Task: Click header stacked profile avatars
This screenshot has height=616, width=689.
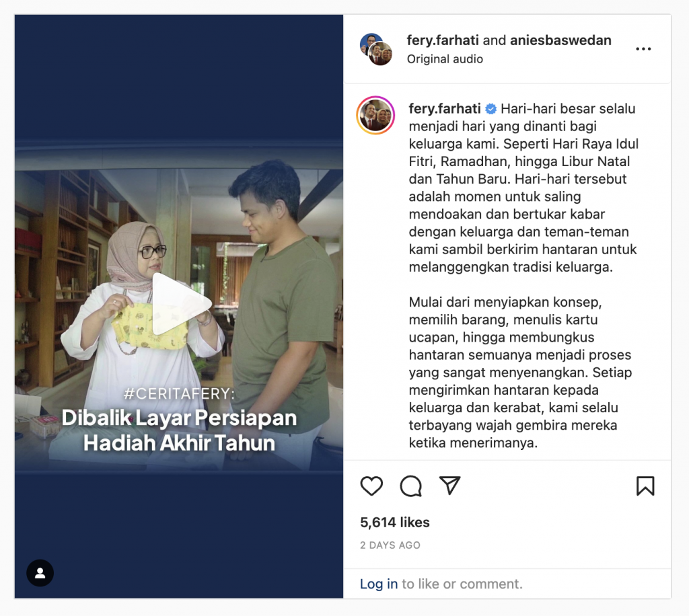Action: [376, 49]
